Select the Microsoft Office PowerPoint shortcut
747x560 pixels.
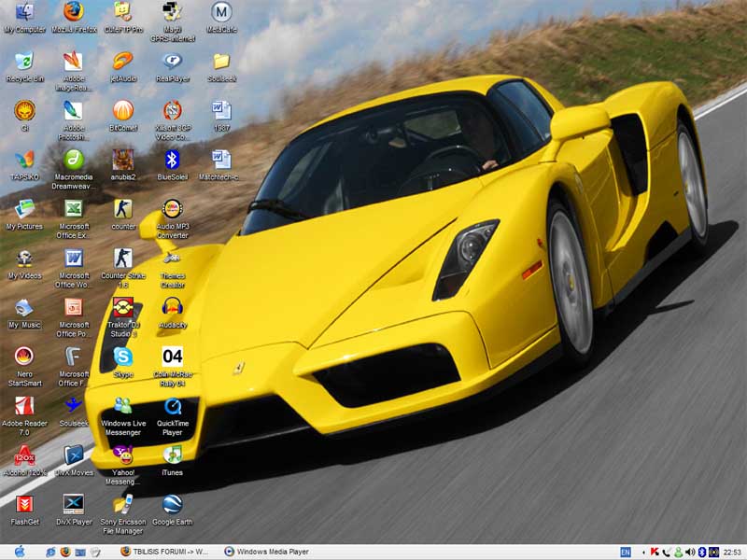tap(74, 317)
